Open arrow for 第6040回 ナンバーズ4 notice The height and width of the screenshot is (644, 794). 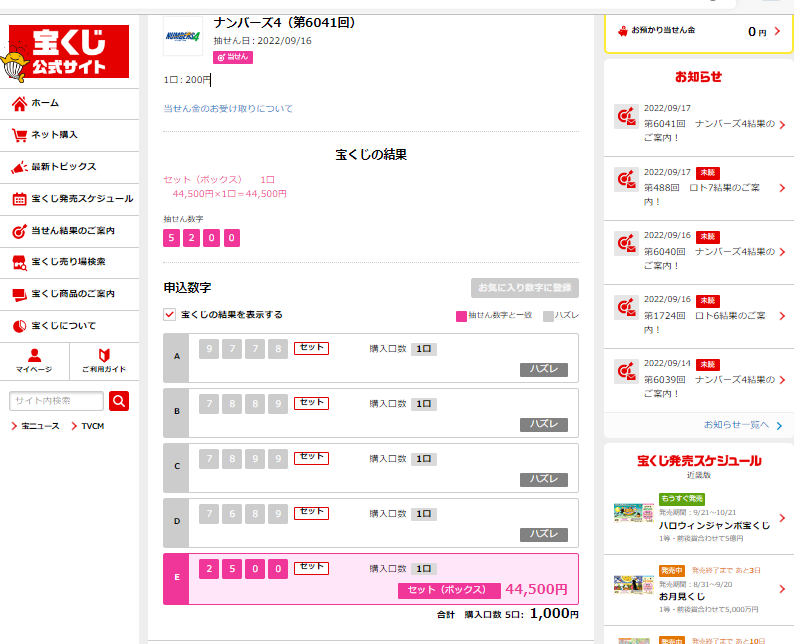tap(782, 252)
